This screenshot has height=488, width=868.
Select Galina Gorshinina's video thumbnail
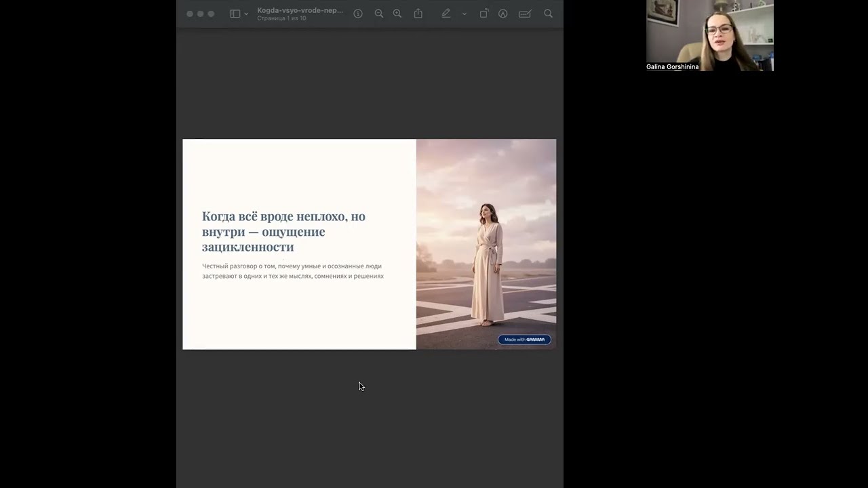pyautogui.click(x=709, y=35)
